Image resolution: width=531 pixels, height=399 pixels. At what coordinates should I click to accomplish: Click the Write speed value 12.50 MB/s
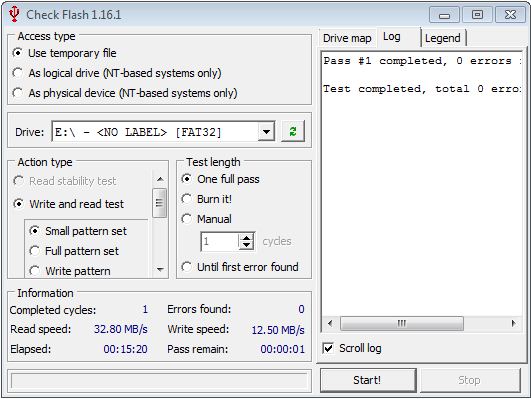278,330
